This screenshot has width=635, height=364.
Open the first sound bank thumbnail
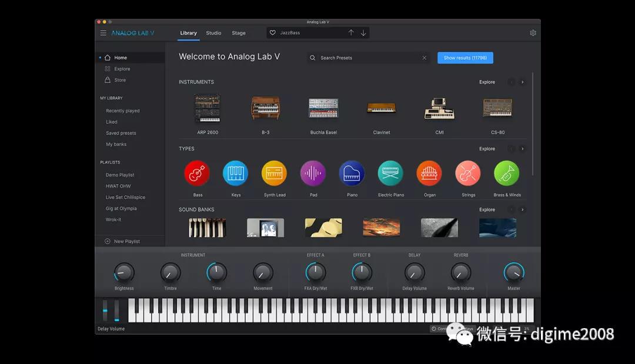coord(208,228)
